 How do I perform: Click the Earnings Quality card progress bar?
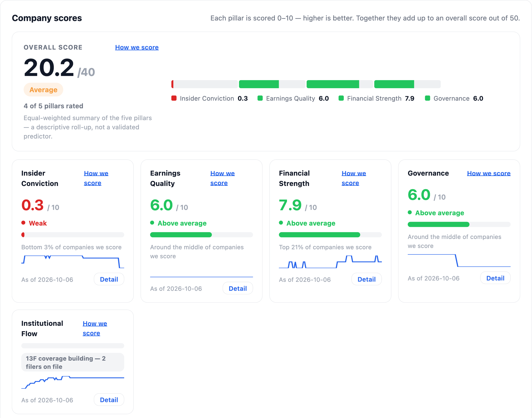[201, 235]
